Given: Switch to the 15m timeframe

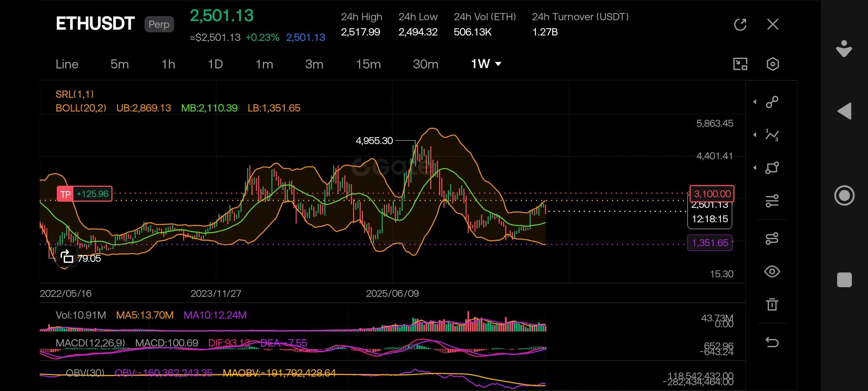Looking at the screenshot, I should tap(369, 64).
